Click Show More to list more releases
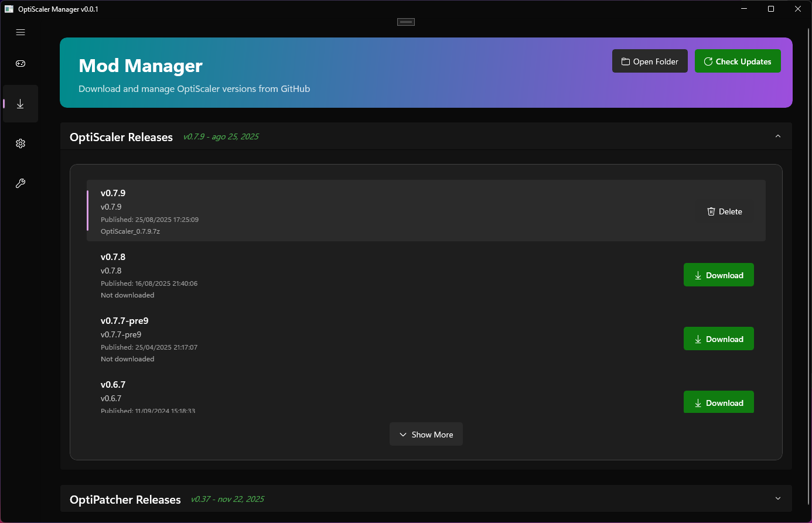This screenshot has width=812, height=523. pos(426,435)
